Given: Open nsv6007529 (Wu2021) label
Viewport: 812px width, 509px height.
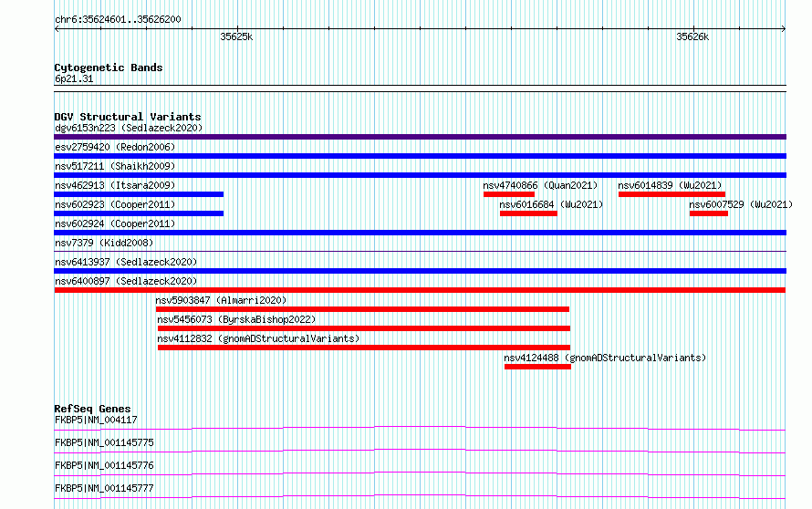Looking at the screenshot, I should 741,204.
